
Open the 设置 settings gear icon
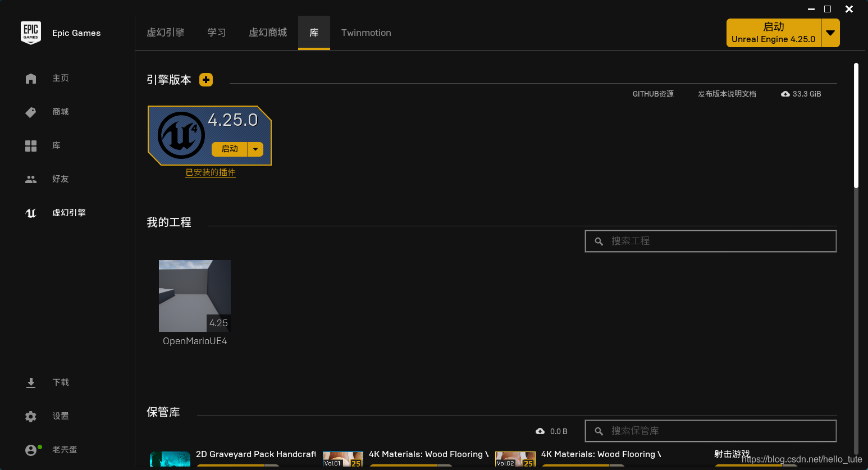tap(31, 417)
